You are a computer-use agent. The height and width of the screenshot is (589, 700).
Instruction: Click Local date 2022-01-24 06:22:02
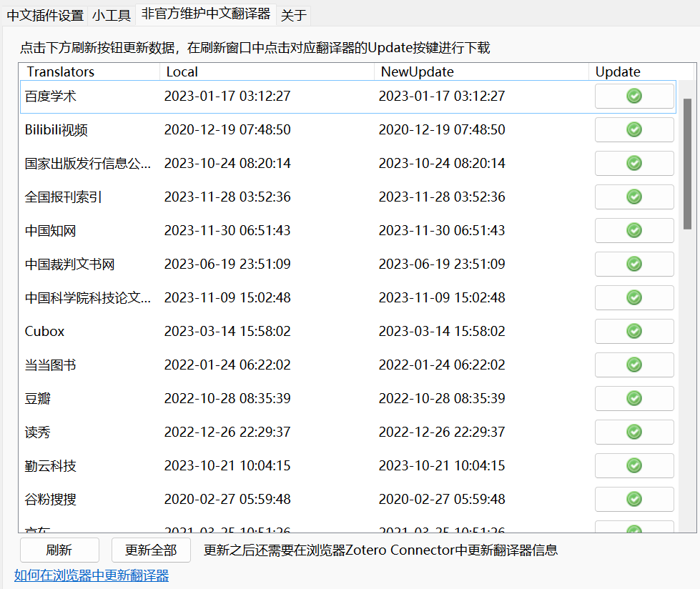tap(227, 365)
